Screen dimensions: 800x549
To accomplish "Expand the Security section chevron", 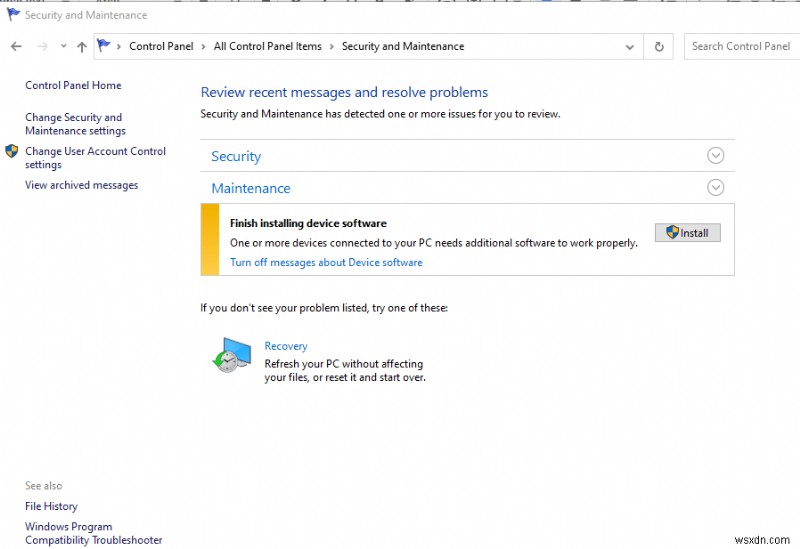I will tap(715, 156).
